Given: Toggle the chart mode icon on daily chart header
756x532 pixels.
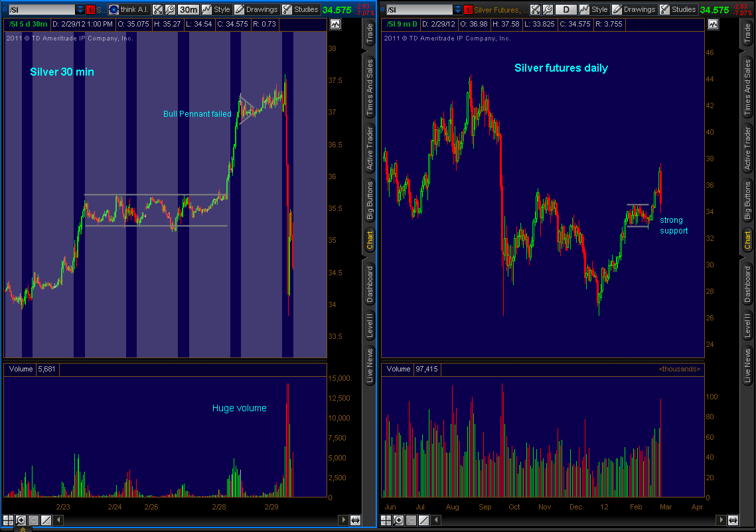Looking at the screenshot, I should pyautogui.click(x=713, y=25).
